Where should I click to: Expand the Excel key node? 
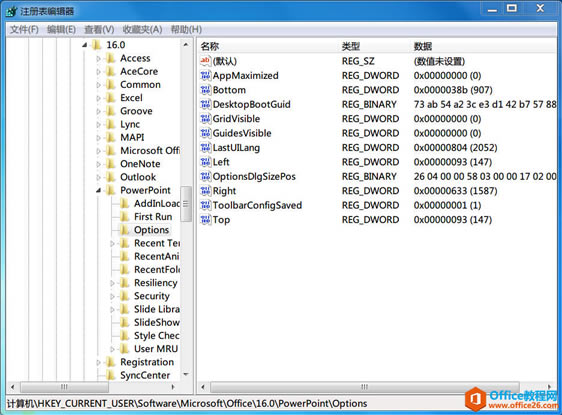point(98,98)
